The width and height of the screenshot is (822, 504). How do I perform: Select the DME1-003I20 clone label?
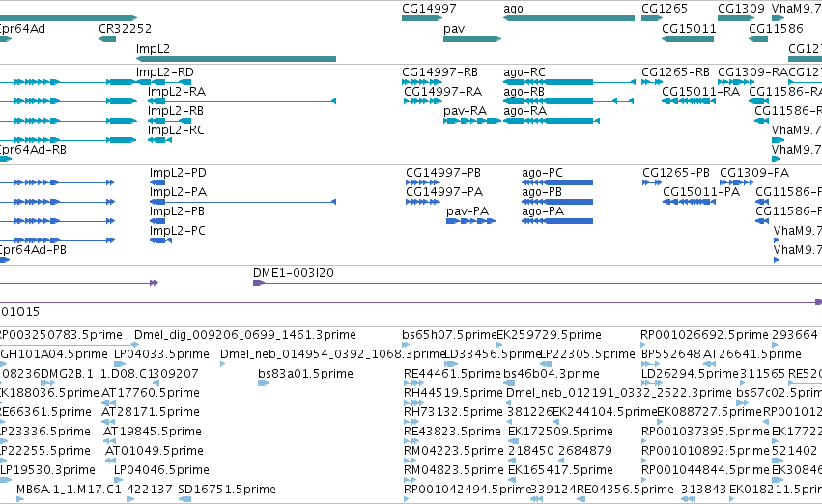(294, 273)
